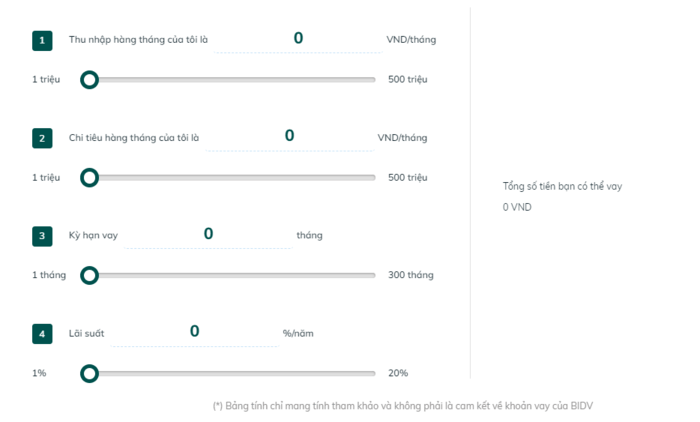Click the BIDV disclaimer note text
700x422 pixels.
(x=403, y=406)
